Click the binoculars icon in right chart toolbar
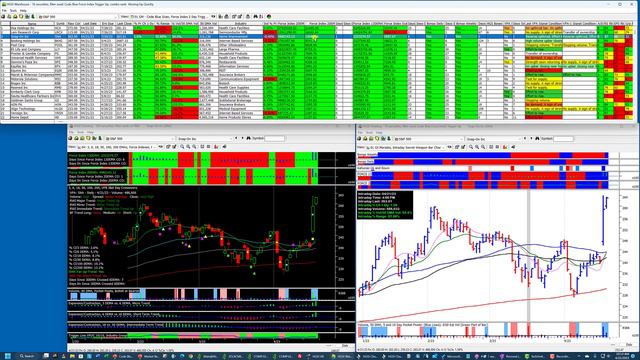The image size is (640, 360). point(537,138)
